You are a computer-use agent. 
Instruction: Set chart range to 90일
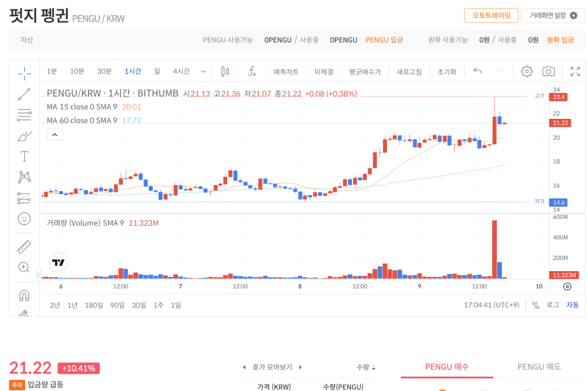pyautogui.click(x=117, y=305)
